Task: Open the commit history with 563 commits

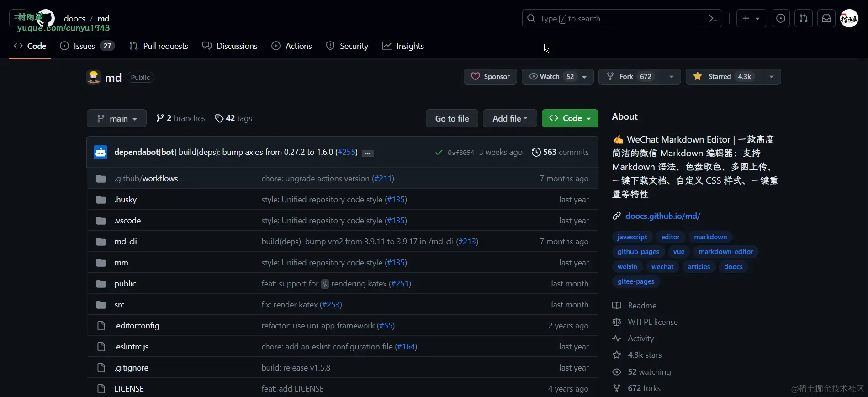Action: coord(560,152)
